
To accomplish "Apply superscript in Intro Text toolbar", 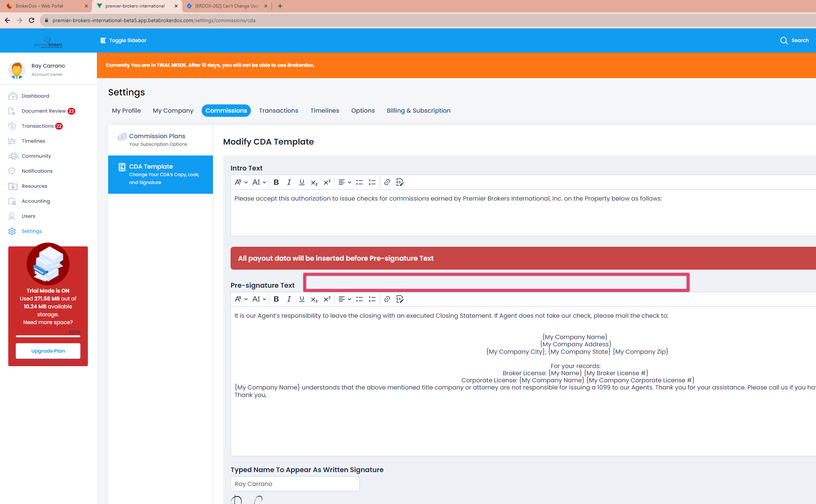I will pyautogui.click(x=327, y=182).
